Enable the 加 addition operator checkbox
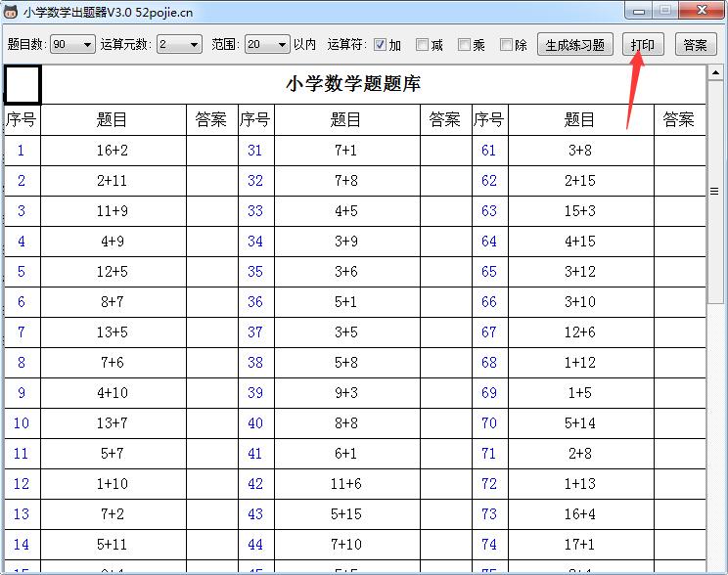 [380, 45]
